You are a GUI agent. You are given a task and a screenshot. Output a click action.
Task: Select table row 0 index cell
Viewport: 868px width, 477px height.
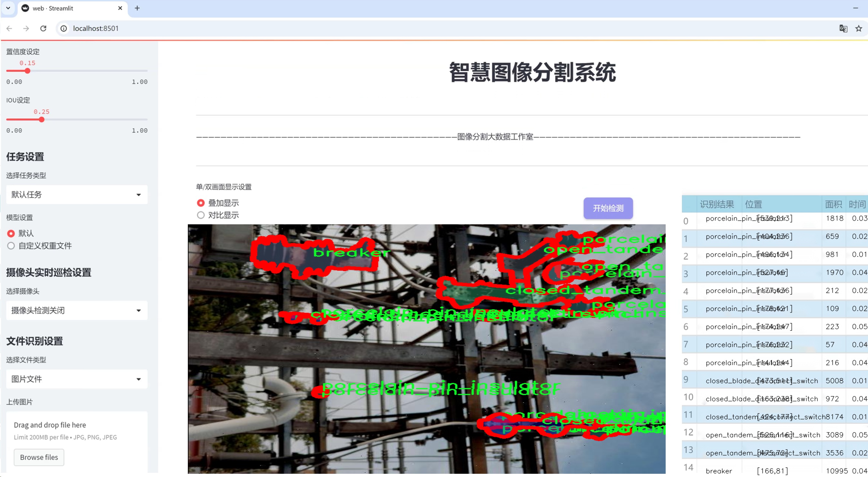click(686, 221)
